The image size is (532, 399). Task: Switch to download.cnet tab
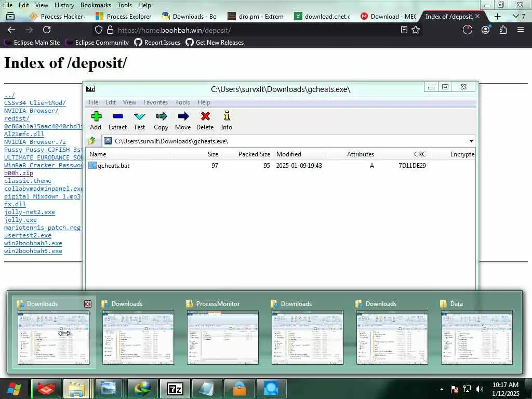[322, 16]
